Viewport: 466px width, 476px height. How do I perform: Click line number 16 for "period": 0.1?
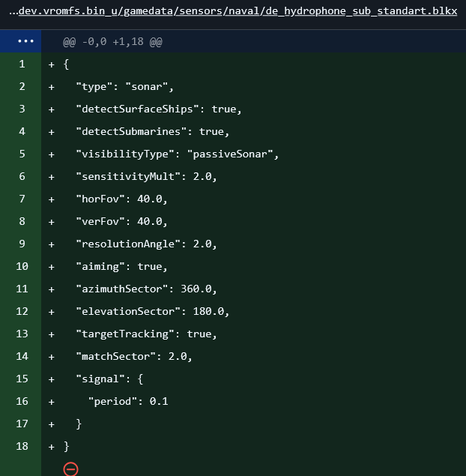[x=21, y=401]
